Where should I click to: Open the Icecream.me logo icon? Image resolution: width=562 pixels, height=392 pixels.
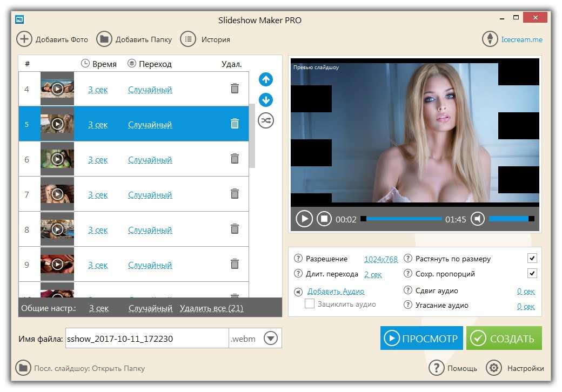[x=490, y=39]
